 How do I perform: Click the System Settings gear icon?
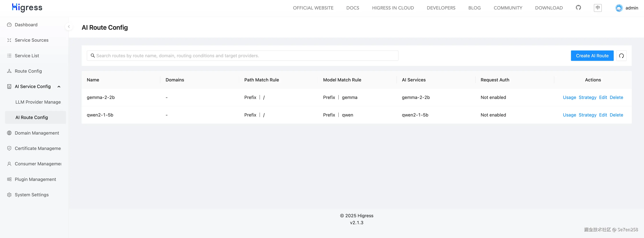point(9,195)
